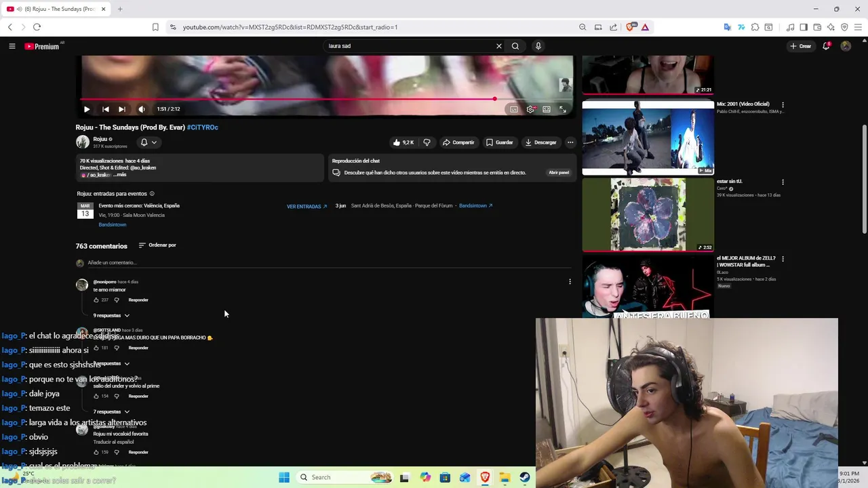Save video with the Guardar button

click(x=499, y=142)
